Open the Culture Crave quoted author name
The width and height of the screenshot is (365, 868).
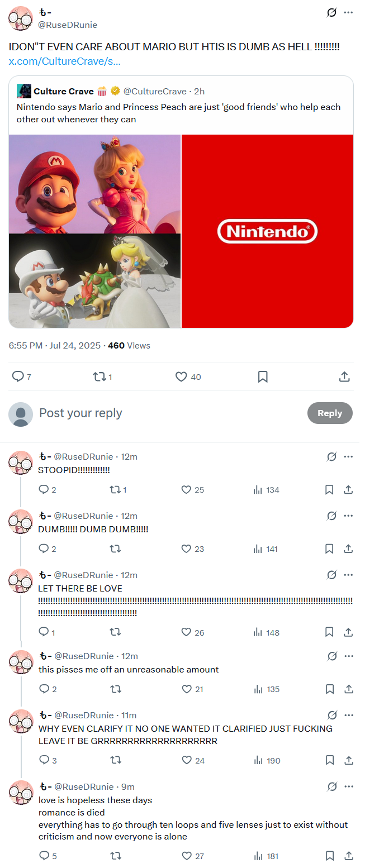pyautogui.click(x=64, y=91)
